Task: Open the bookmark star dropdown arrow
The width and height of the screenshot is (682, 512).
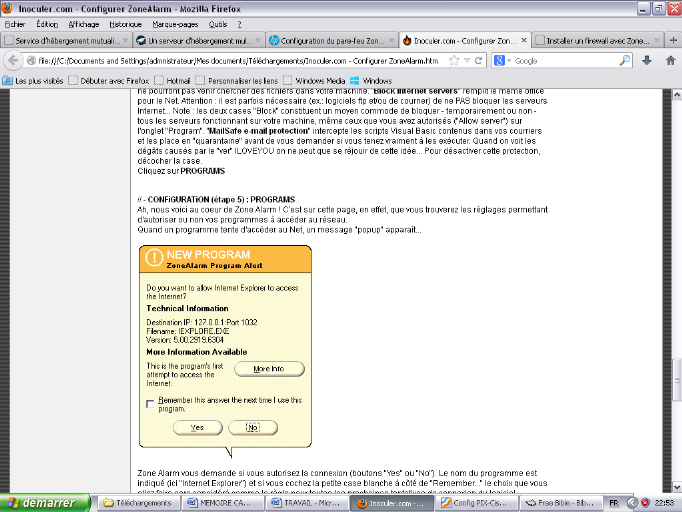Action: coord(467,60)
